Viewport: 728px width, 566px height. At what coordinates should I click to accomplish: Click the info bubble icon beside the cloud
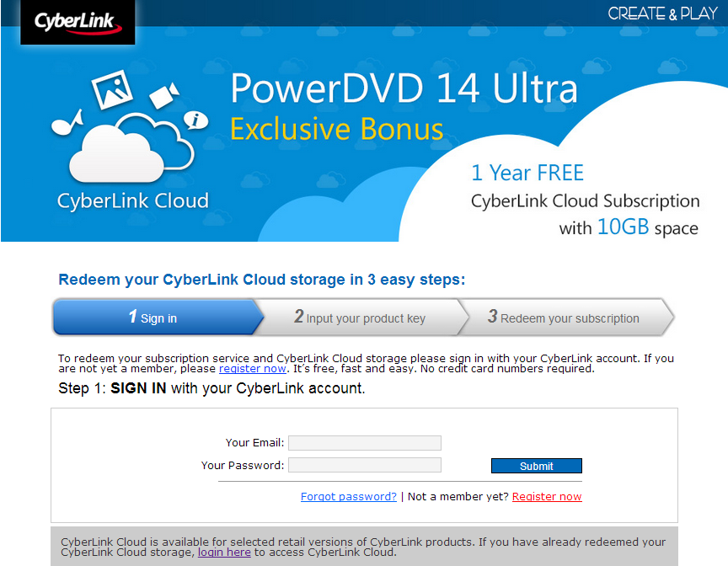196,120
